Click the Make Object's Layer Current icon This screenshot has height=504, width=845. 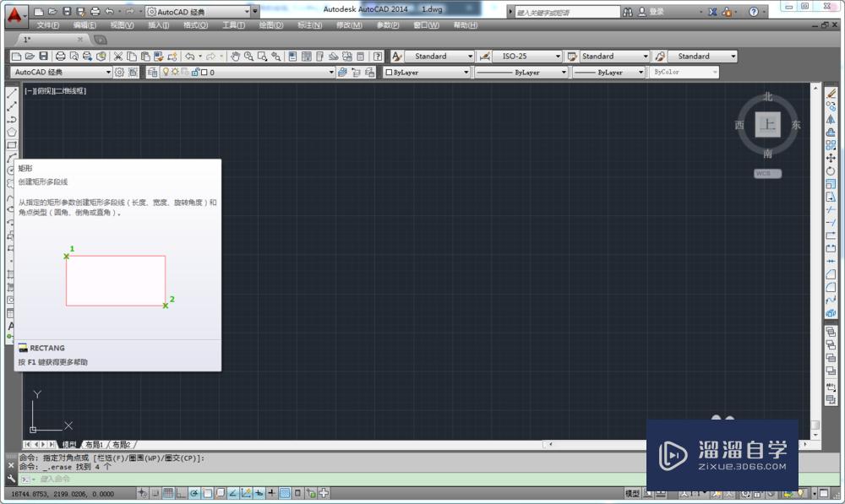point(342,72)
